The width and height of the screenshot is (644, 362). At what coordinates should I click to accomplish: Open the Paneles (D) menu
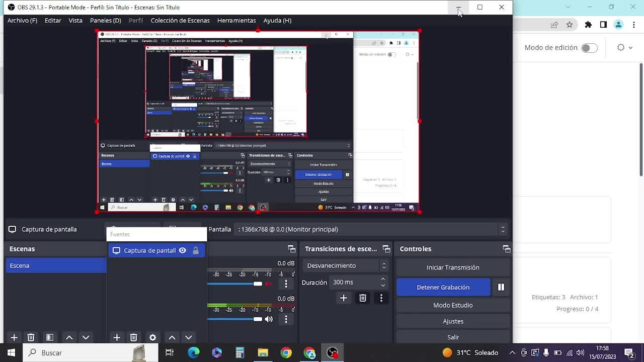click(106, 21)
